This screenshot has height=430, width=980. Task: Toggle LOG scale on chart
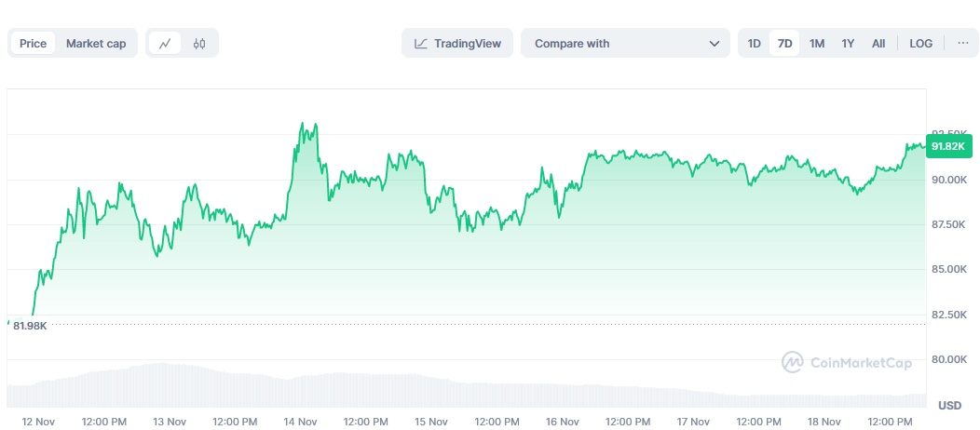[x=920, y=44]
